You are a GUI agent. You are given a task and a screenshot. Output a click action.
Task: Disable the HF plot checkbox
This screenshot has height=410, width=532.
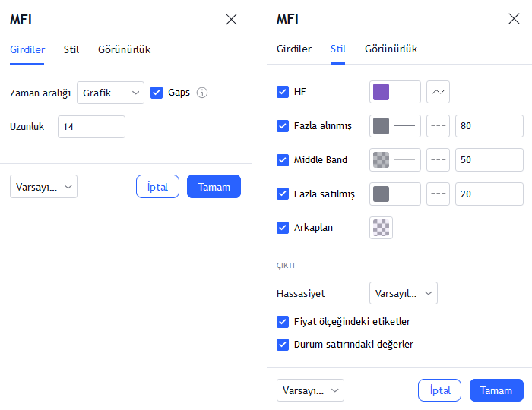pos(283,93)
